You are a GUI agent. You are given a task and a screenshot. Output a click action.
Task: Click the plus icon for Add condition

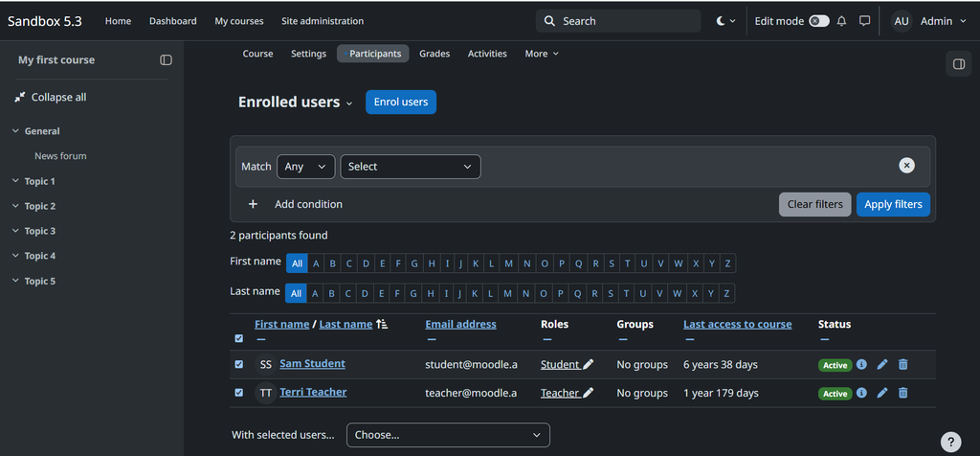point(253,204)
